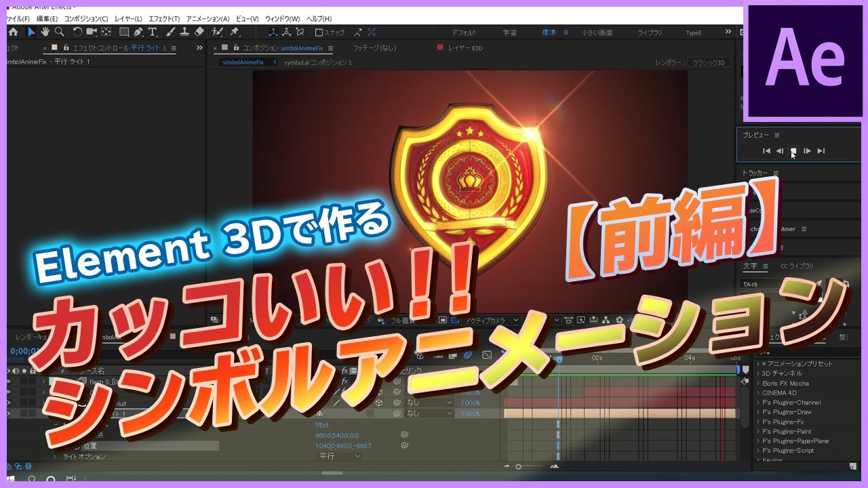868x488 pixels.
Task: Select the Selection (arrow) tool
Action: click(31, 32)
